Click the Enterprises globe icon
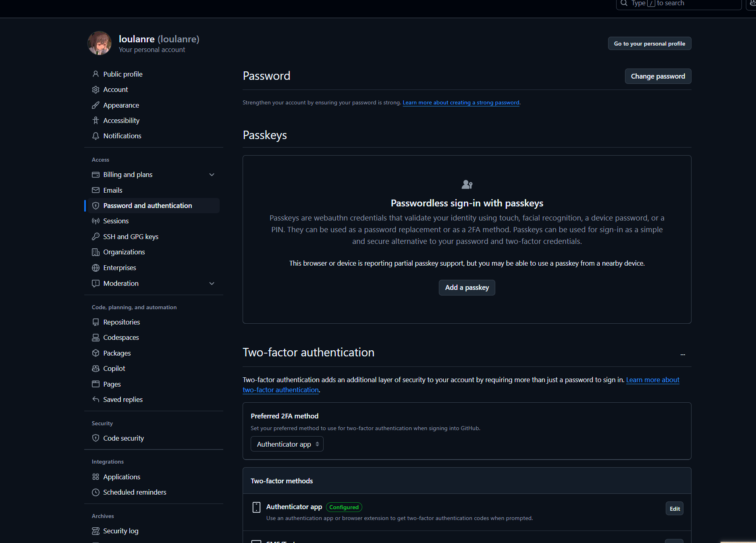The height and width of the screenshot is (543, 756). (96, 268)
